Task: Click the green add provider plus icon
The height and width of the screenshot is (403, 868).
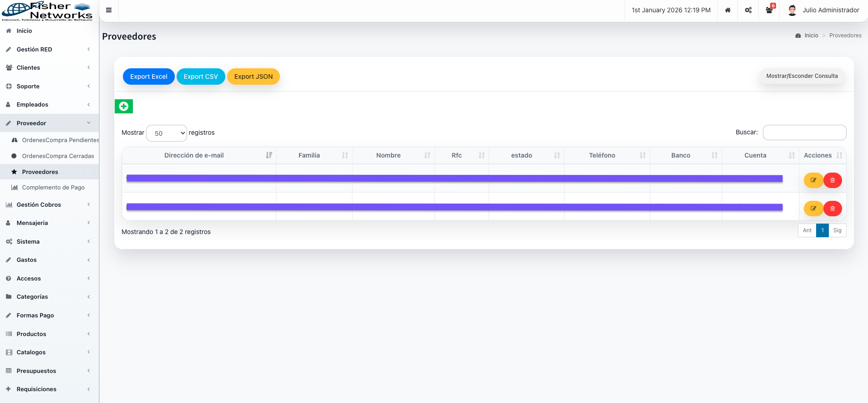Action: (x=123, y=107)
